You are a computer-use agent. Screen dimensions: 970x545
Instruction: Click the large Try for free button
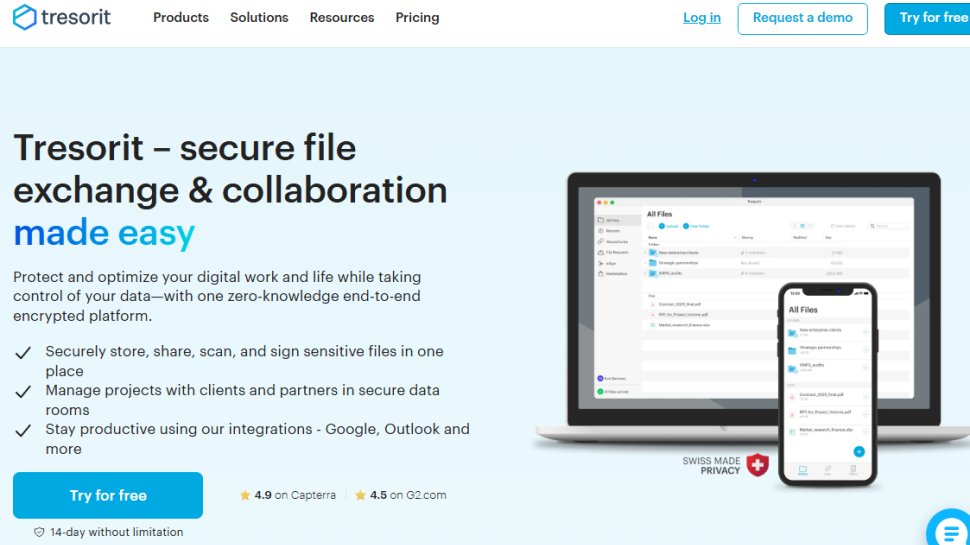[x=108, y=495]
